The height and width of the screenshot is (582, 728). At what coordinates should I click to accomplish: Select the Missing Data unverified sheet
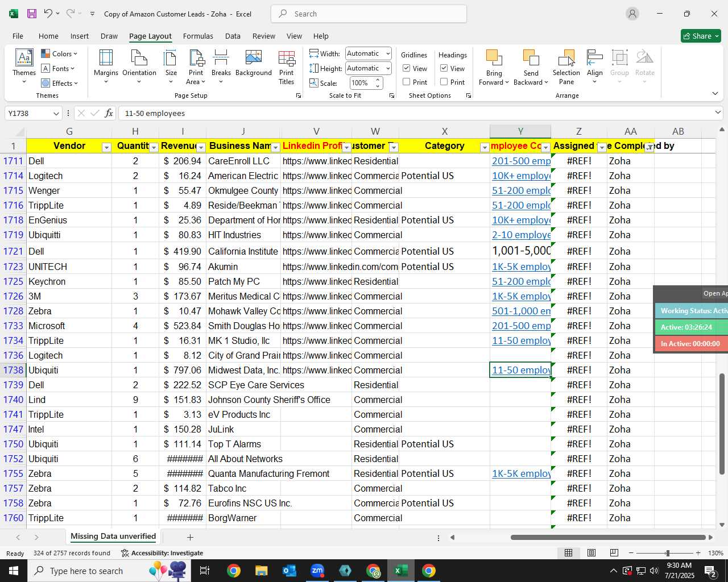(x=113, y=537)
